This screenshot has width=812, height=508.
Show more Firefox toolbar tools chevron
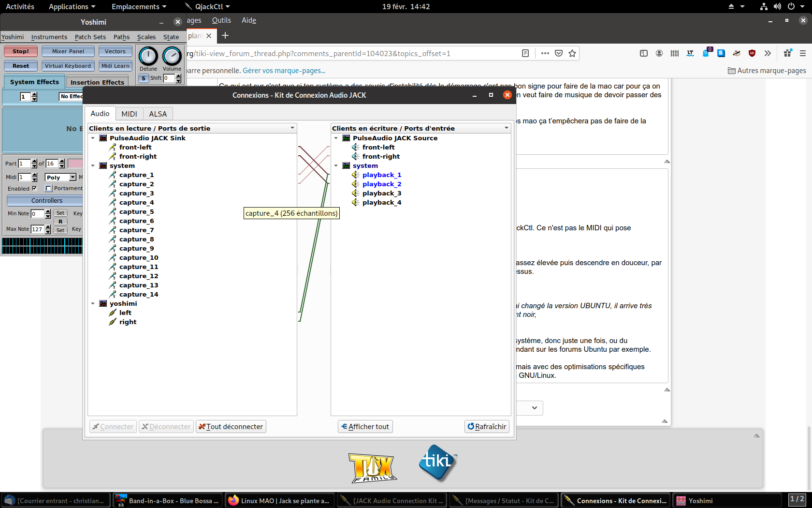(768, 53)
